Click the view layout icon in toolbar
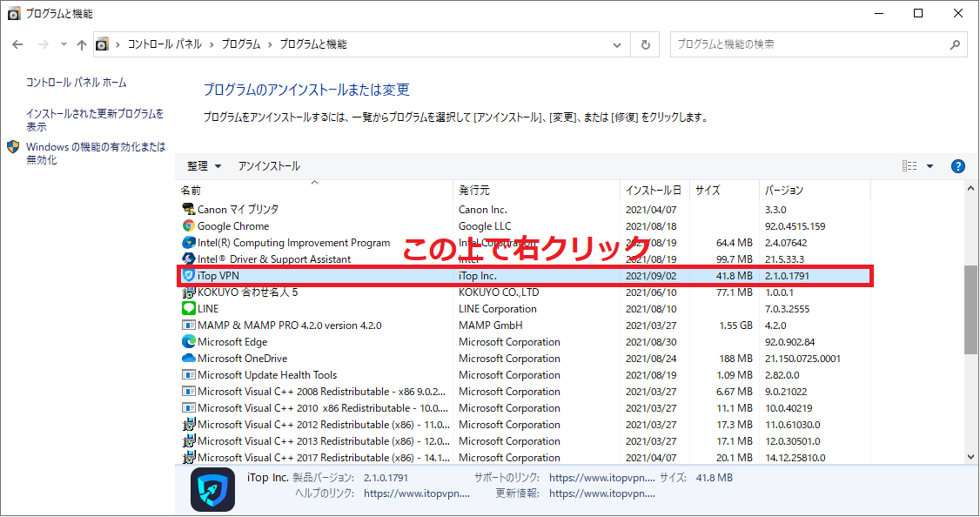 [910, 165]
